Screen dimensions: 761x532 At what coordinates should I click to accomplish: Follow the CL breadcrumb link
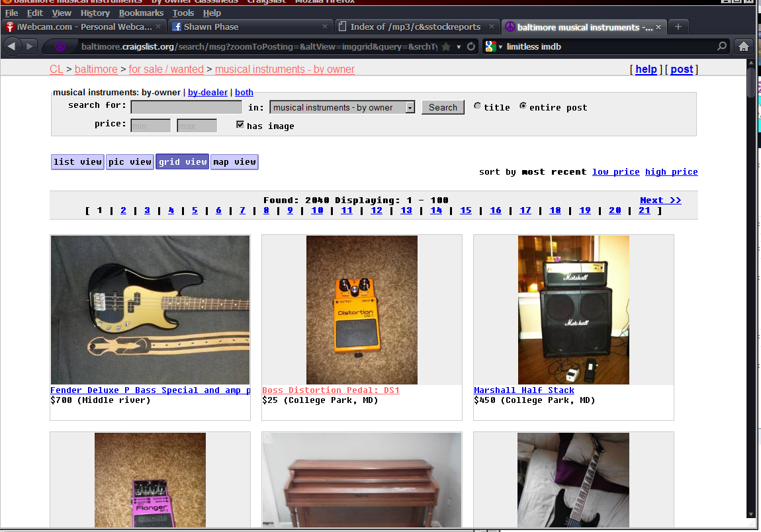tap(56, 69)
